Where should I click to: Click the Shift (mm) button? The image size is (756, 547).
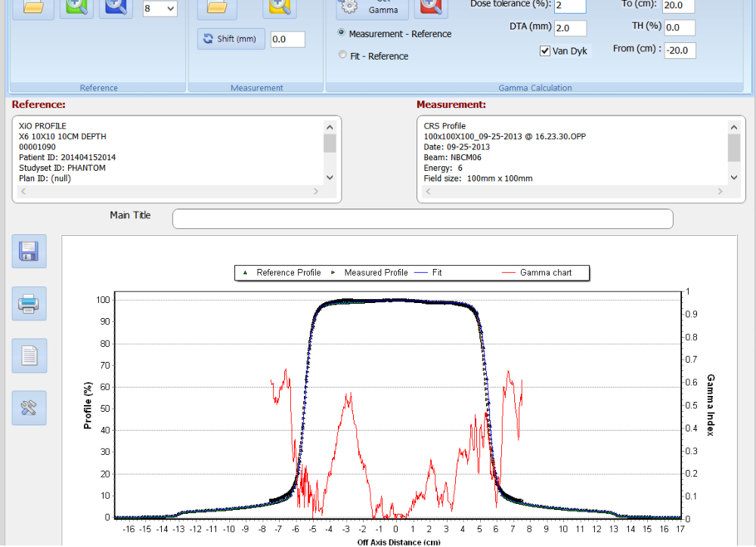231,39
